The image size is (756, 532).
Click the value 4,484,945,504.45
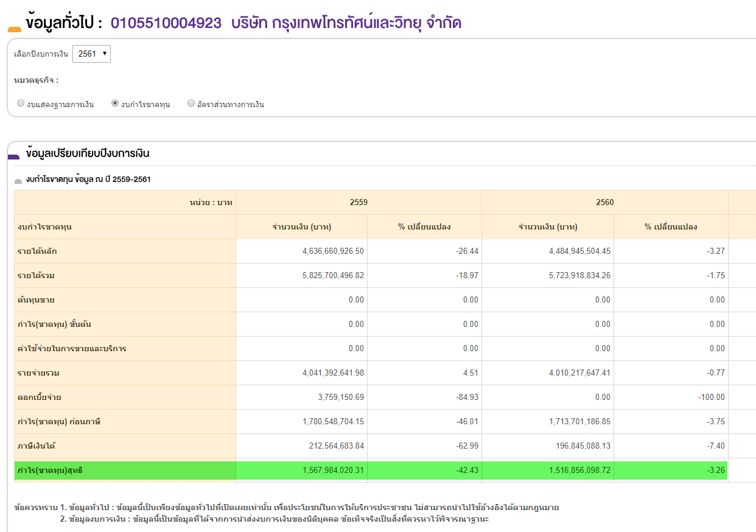coord(579,251)
